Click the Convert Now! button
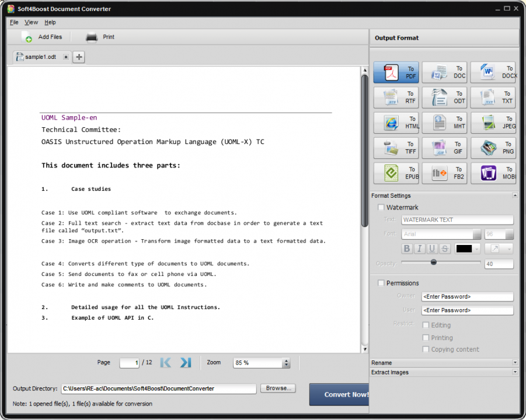Viewport: 526px width, 420px height. coord(339,394)
